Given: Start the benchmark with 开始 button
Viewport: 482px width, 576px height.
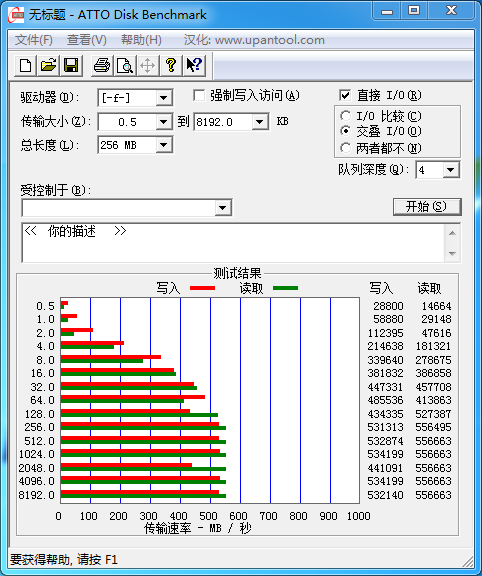Looking at the screenshot, I should point(427,207).
